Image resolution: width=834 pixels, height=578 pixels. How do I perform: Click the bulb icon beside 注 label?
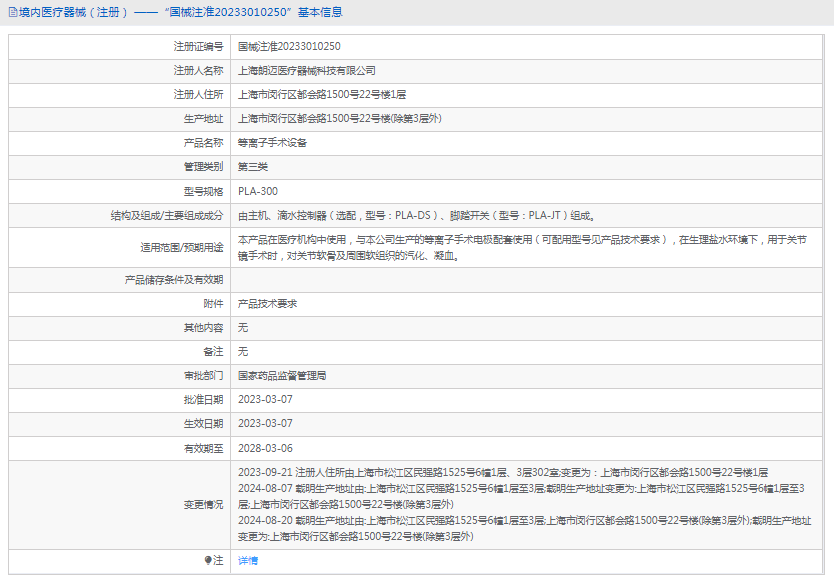point(208,560)
